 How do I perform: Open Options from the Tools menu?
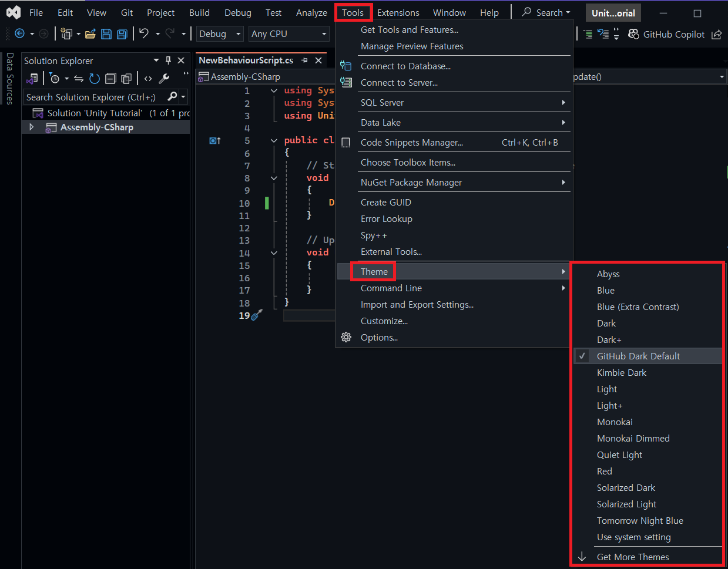coord(454,337)
